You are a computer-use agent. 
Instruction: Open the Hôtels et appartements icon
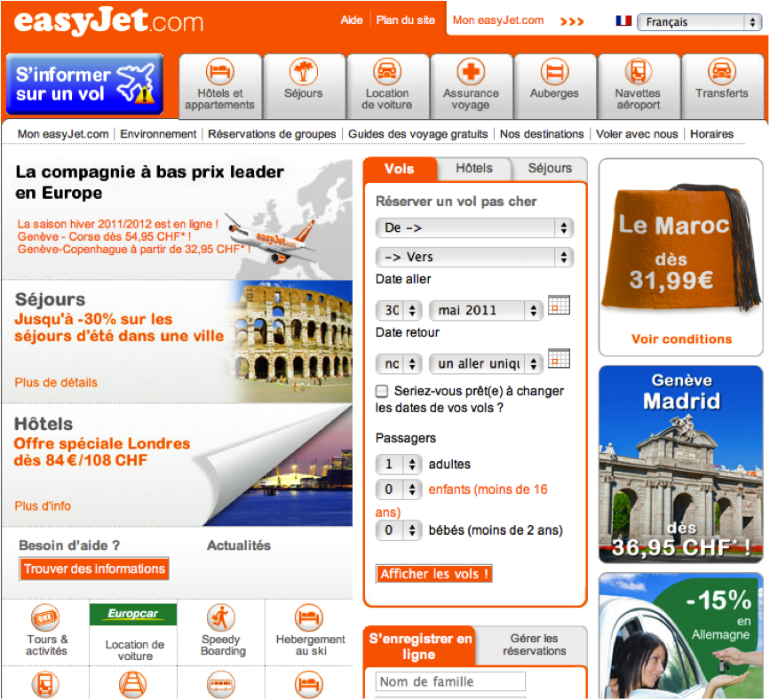coord(219,72)
